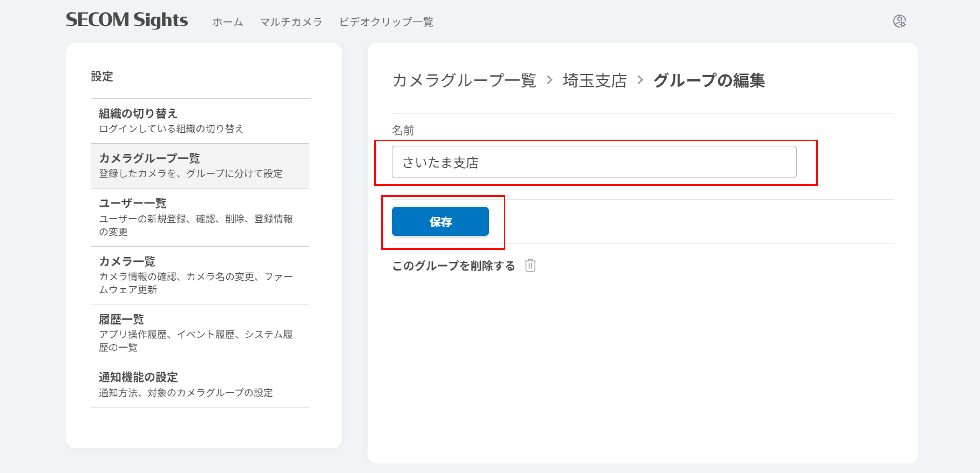This screenshot has height=473, width=980.
Task: Select 組織の切り替え in settings menu
Action: click(200, 121)
